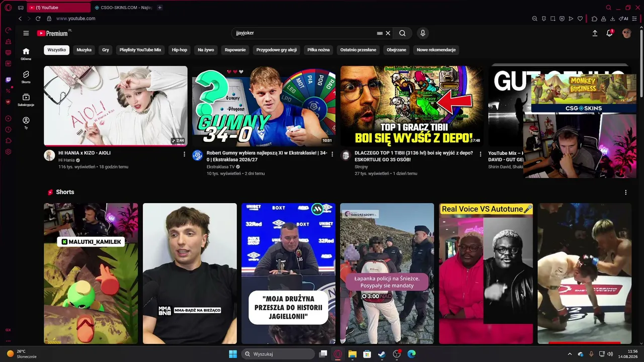Open Steam from the taskbar
The height and width of the screenshot is (362, 644).
(x=382, y=354)
